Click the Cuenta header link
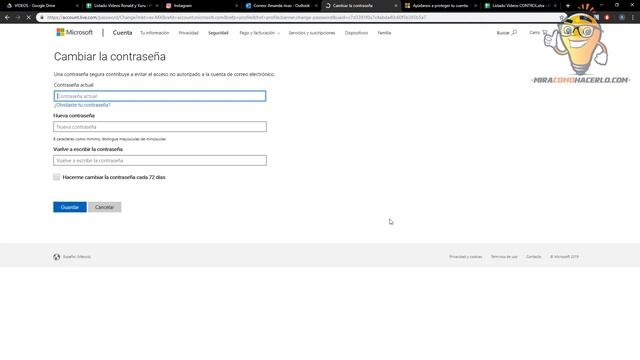This screenshot has width=640, height=360. tap(122, 33)
